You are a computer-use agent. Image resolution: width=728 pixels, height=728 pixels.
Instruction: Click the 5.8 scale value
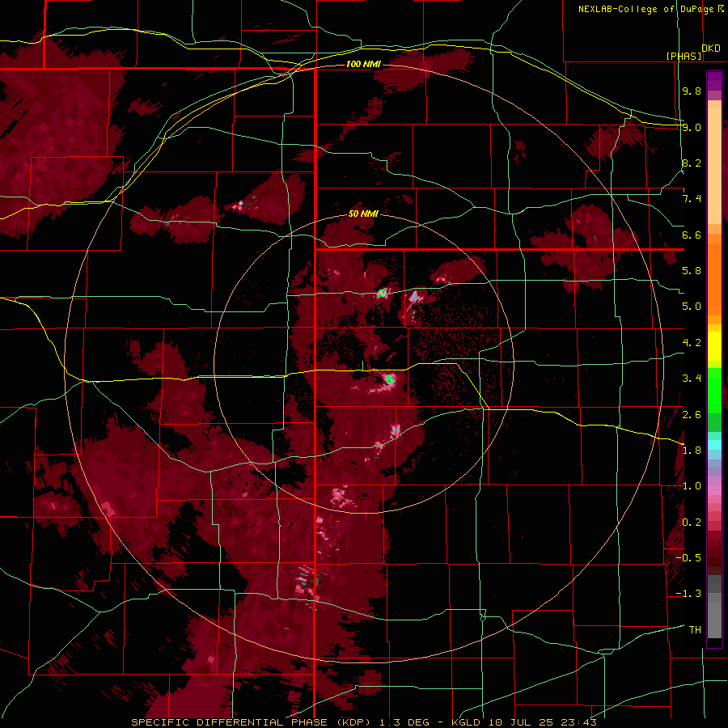click(x=692, y=271)
